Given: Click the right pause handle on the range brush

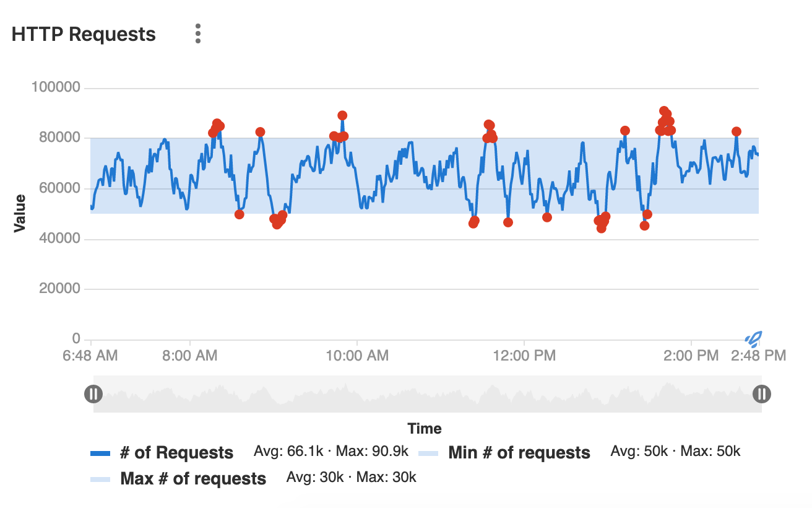Looking at the screenshot, I should (761, 393).
